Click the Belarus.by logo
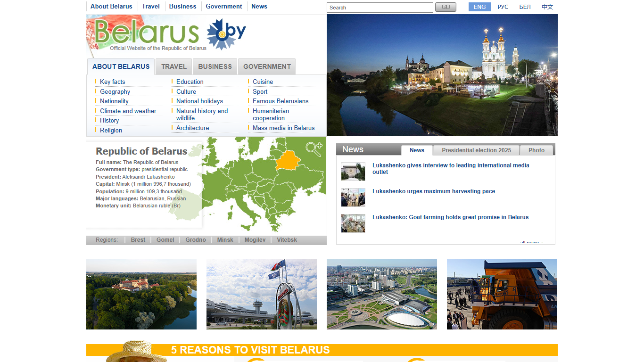The image size is (644, 362). pyautogui.click(x=170, y=34)
